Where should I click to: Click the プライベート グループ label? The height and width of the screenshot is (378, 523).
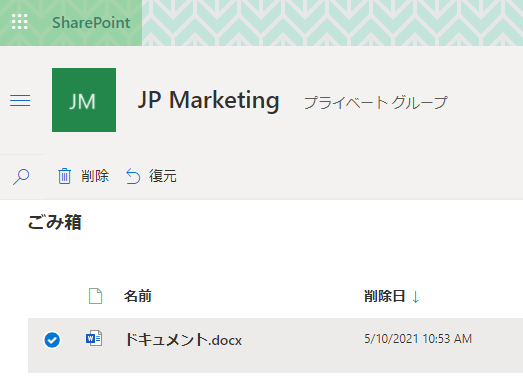376,102
